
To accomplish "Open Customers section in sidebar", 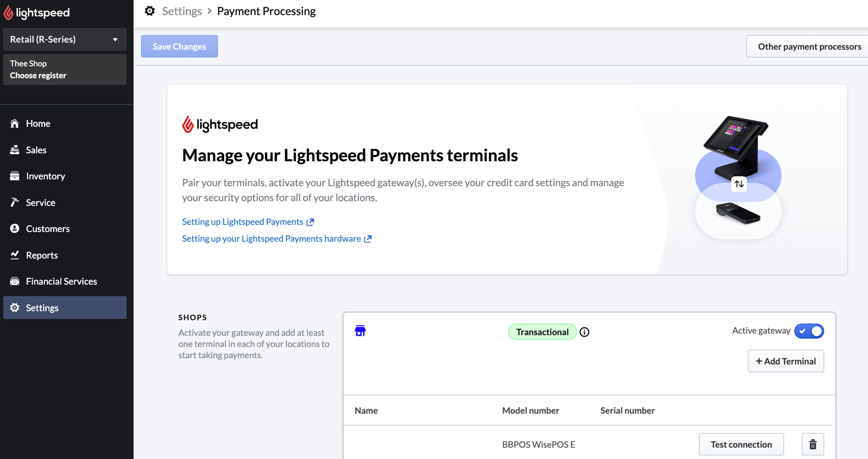I will [x=65, y=229].
